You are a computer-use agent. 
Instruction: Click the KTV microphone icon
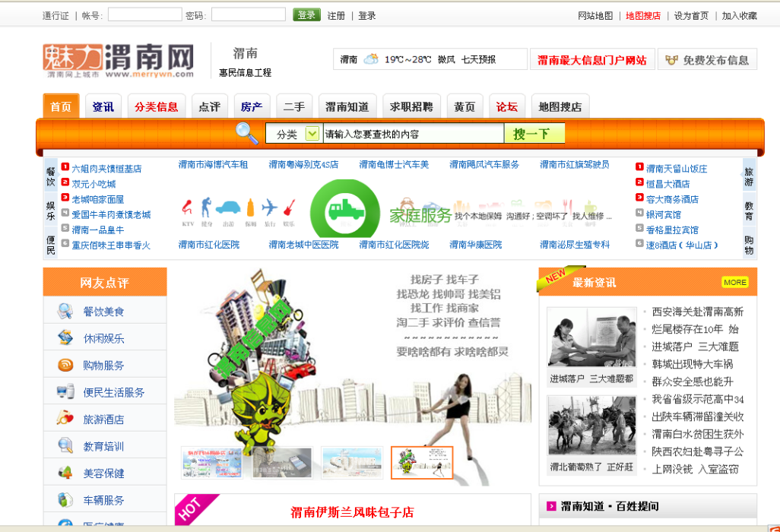(x=187, y=207)
